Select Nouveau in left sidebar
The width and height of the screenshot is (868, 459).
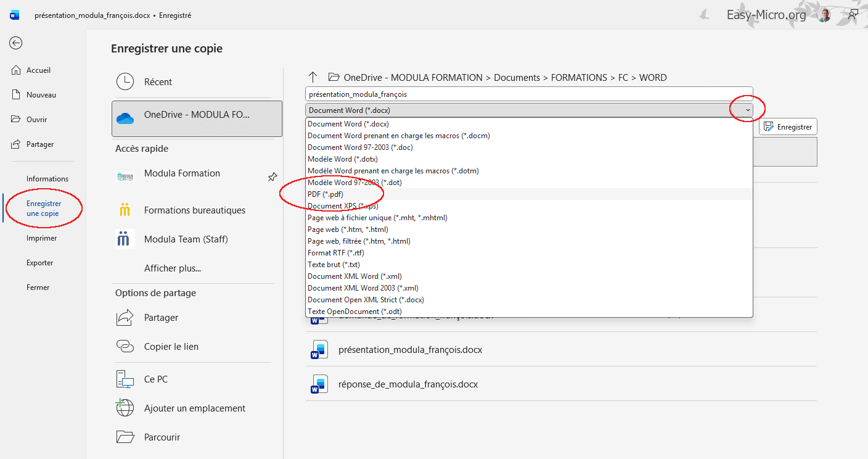click(x=41, y=95)
